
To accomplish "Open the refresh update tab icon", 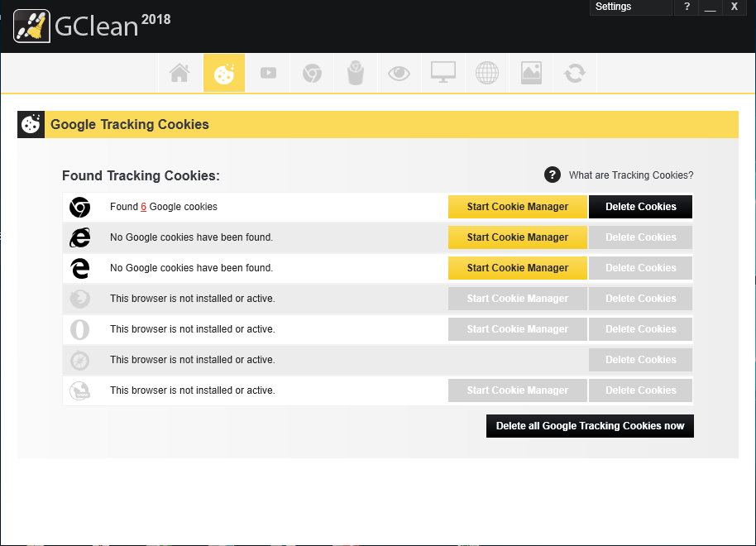I will tap(575, 74).
